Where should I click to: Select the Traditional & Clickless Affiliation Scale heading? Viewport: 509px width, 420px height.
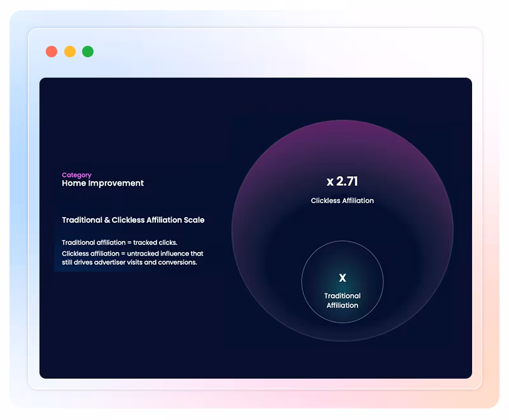[133, 220]
